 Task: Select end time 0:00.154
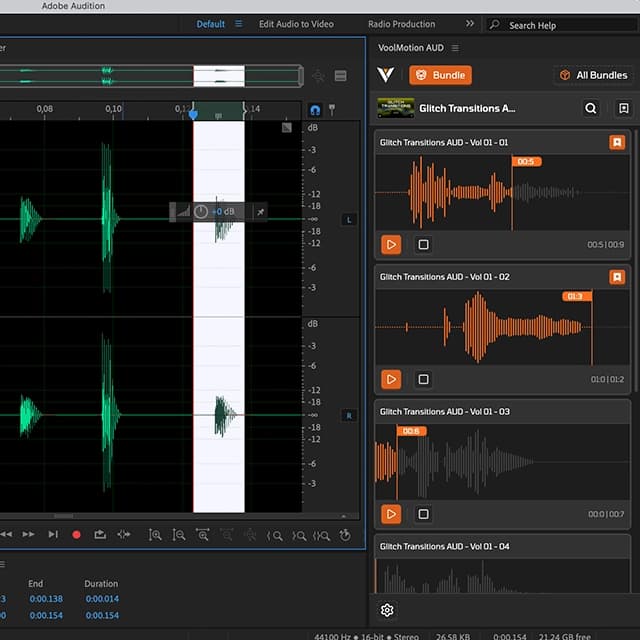coord(46,616)
